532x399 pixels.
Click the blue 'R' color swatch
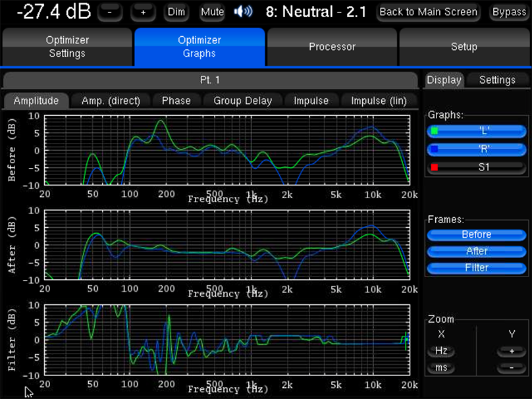click(x=435, y=149)
